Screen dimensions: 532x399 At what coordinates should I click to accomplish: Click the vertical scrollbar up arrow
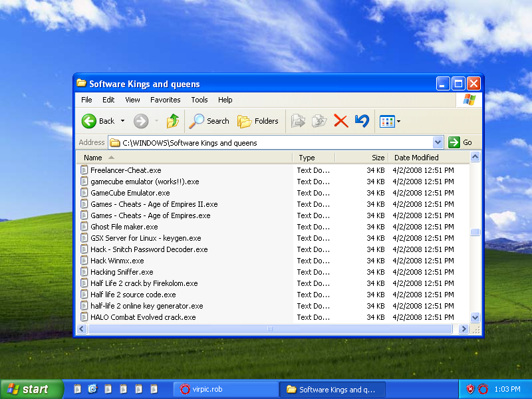475,157
